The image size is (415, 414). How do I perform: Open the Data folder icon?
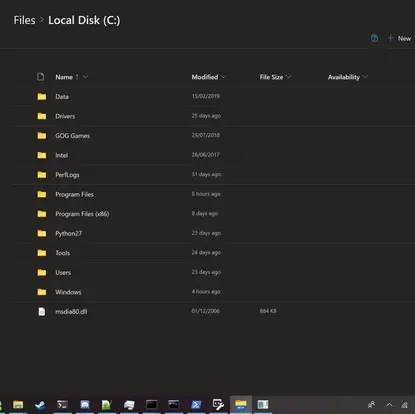42,96
